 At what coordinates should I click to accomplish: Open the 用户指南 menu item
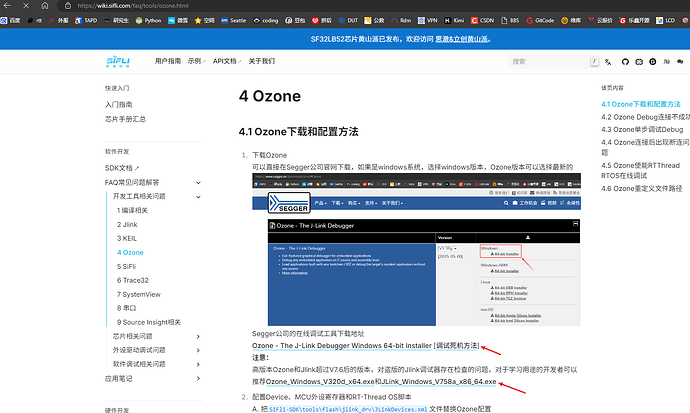(x=168, y=61)
